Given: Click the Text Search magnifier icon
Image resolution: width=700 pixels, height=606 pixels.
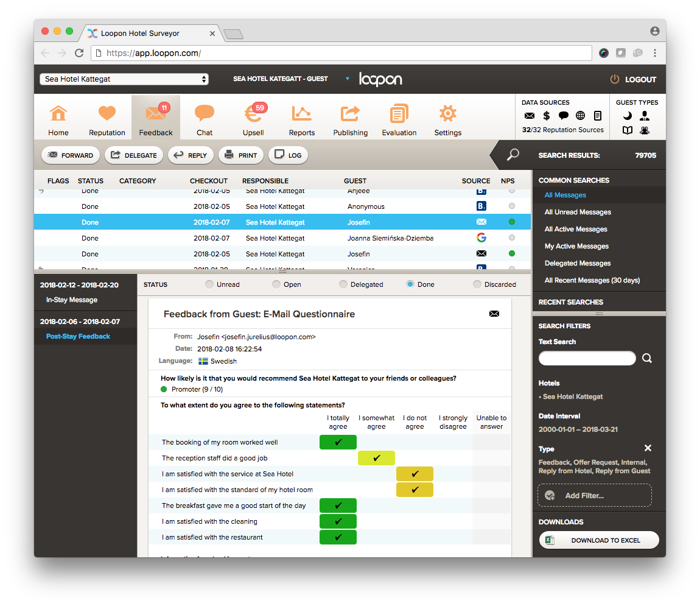Looking at the screenshot, I should coord(647,359).
